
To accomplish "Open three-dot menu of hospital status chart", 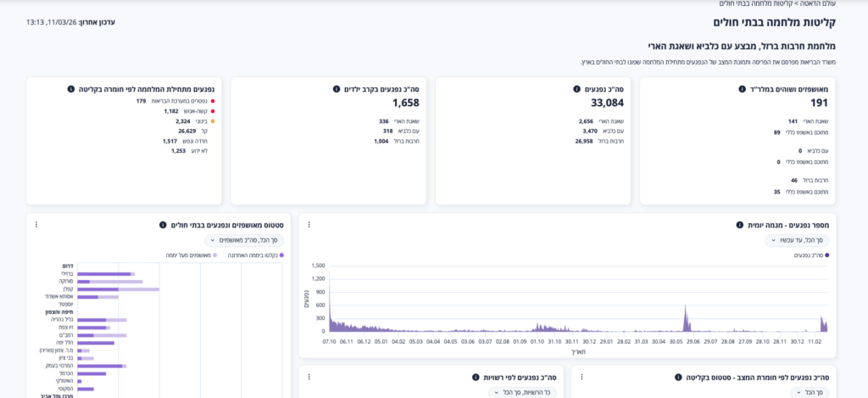I will pos(36,225).
